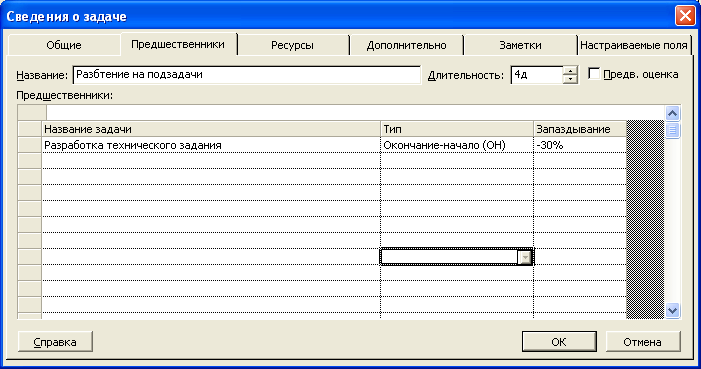Open the Ресурсы tab

pos(292,45)
